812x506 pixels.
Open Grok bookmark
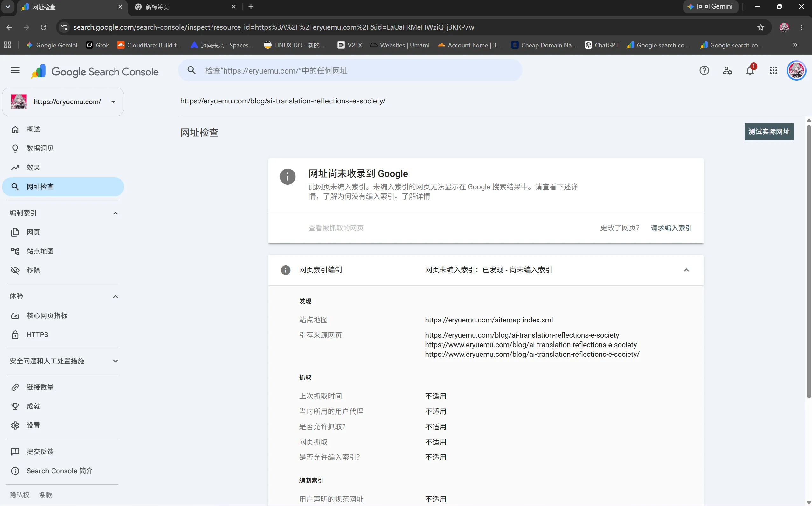pos(98,45)
